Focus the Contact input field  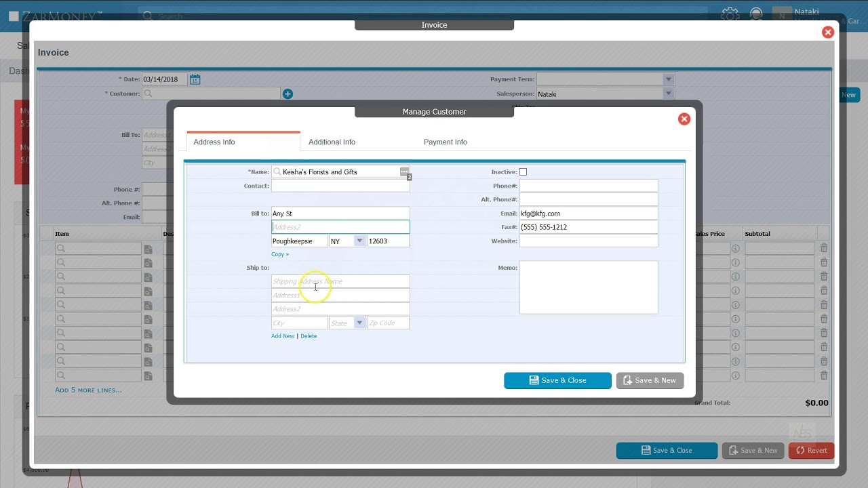click(340, 186)
